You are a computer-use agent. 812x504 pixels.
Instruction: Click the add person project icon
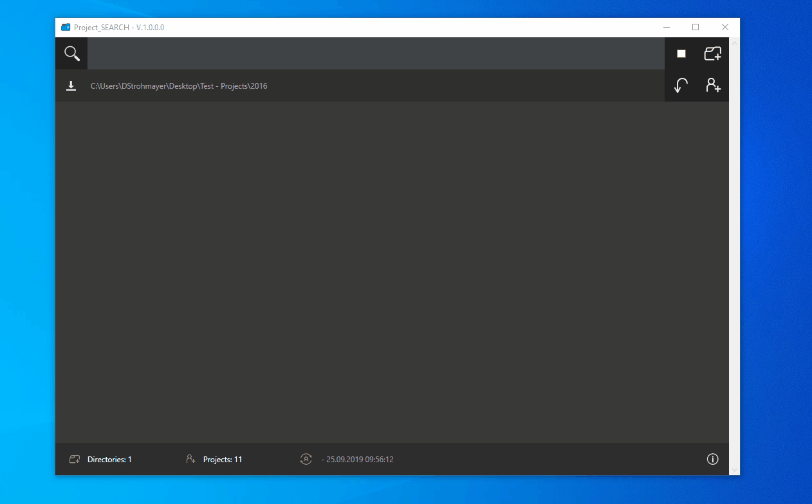coord(713,85)
